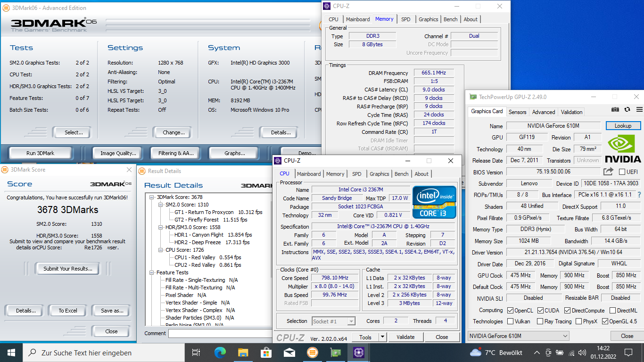Switch to GPU-Z taskbar icon

pyautogui.click(x=335, y=352)
